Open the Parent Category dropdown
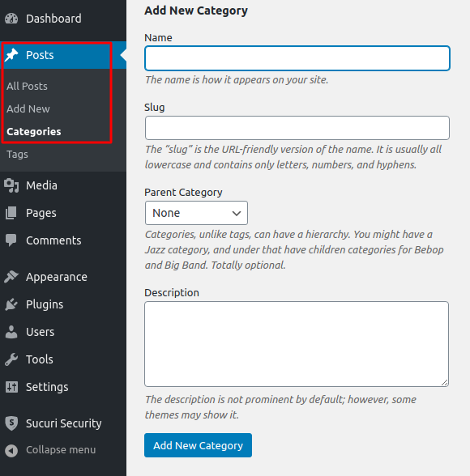470x476 pixels. pos(196,213)
